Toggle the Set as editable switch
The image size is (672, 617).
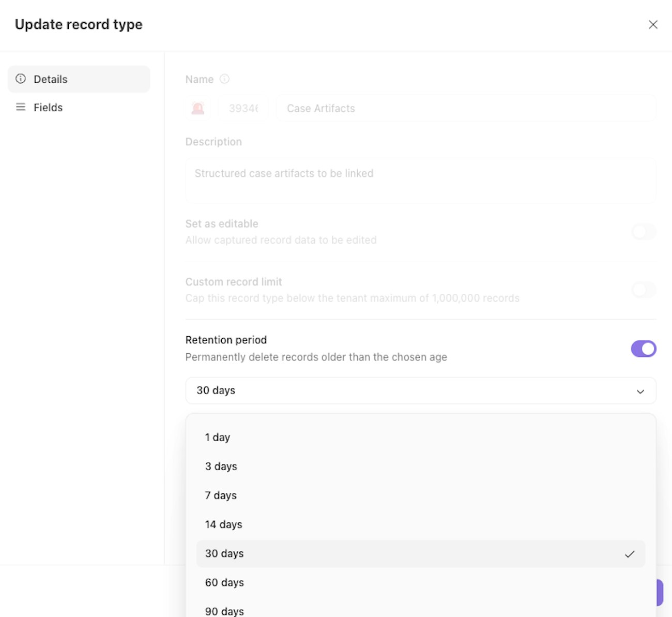[x=643, y=232]
